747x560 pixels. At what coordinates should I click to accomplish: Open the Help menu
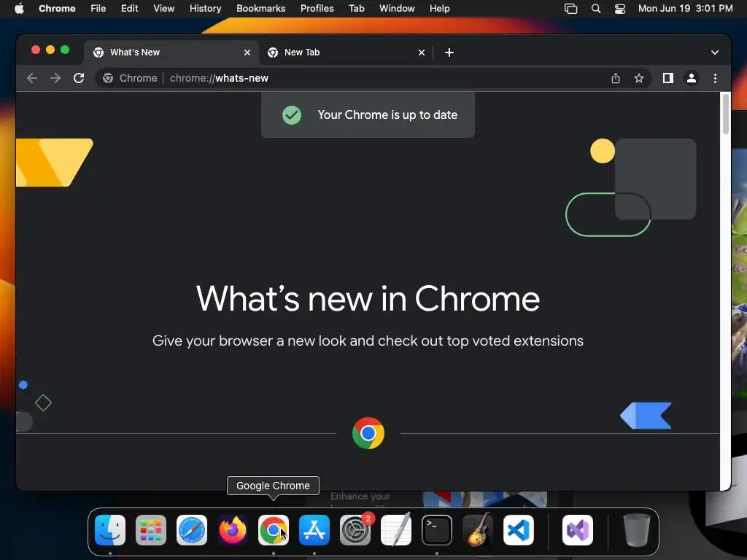coord(439,9)
